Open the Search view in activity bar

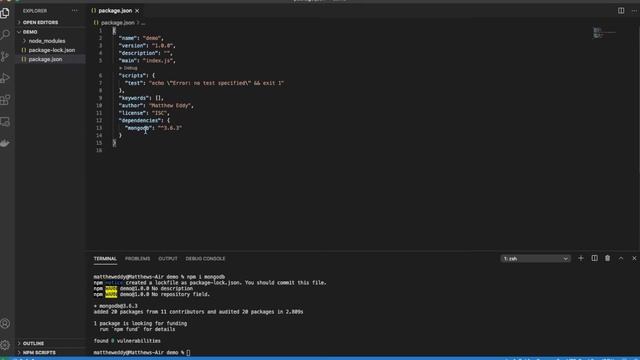click(5, 34)
